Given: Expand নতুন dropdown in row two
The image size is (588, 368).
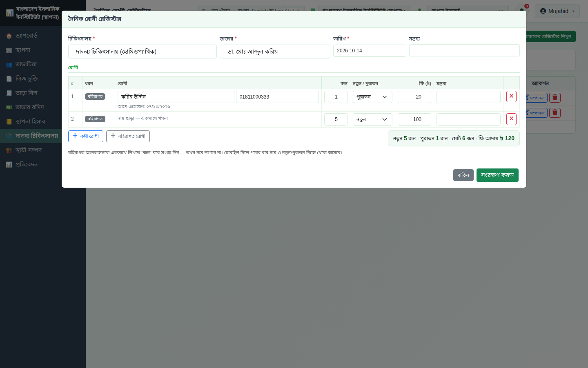Looking at the screenshot, I should [372, 119].
